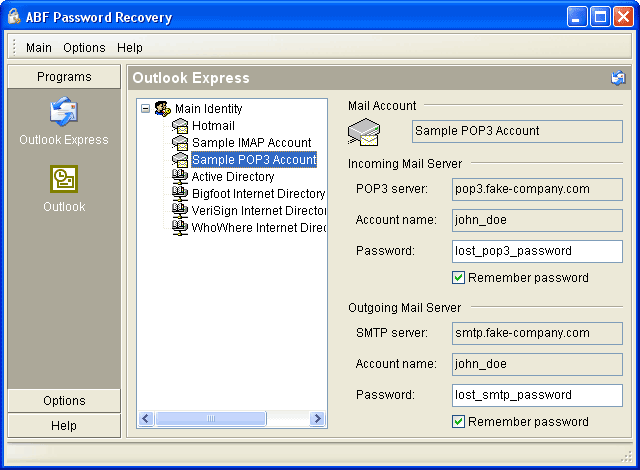Select Sample POP3 Account in the tree
The height and width of the screenshot is (470, 640).
pos(254,160)
